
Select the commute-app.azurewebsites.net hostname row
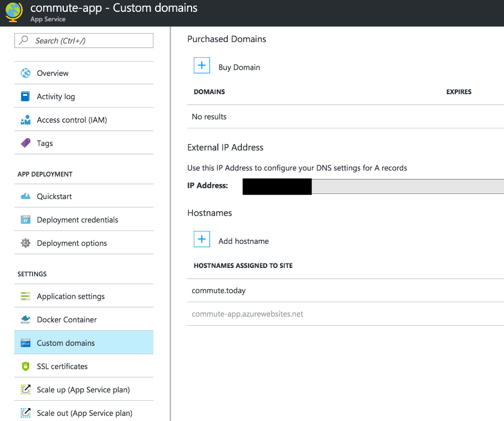pos(346,314)
